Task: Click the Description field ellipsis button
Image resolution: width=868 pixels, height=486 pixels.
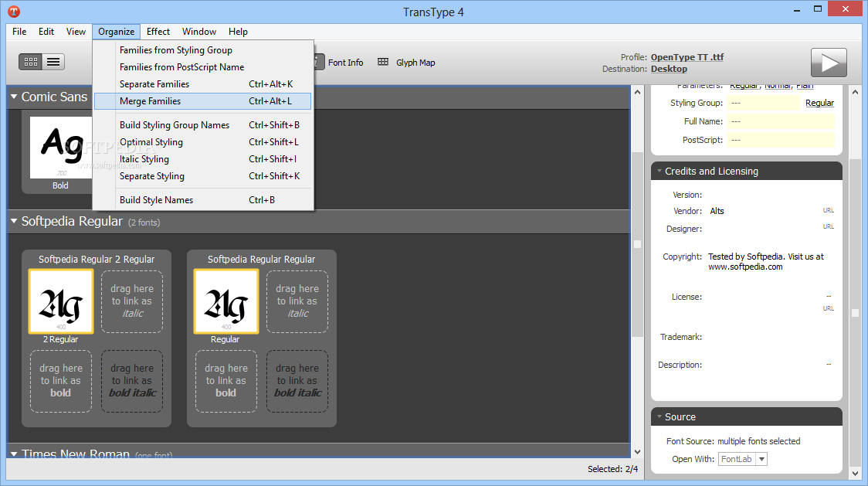Action: 829,365
